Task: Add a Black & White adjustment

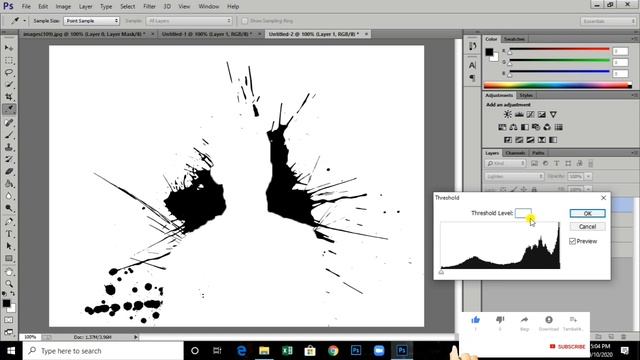Action: pyautogui.click(x=525, y=127)
